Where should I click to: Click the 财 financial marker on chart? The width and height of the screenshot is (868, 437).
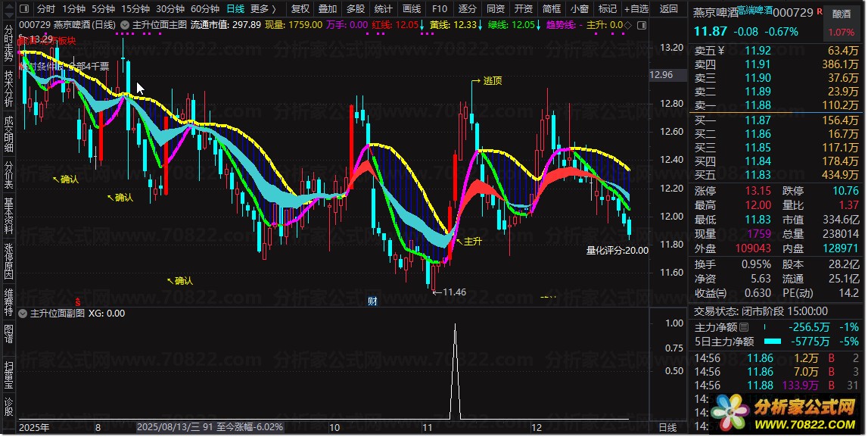coord(372,301)
